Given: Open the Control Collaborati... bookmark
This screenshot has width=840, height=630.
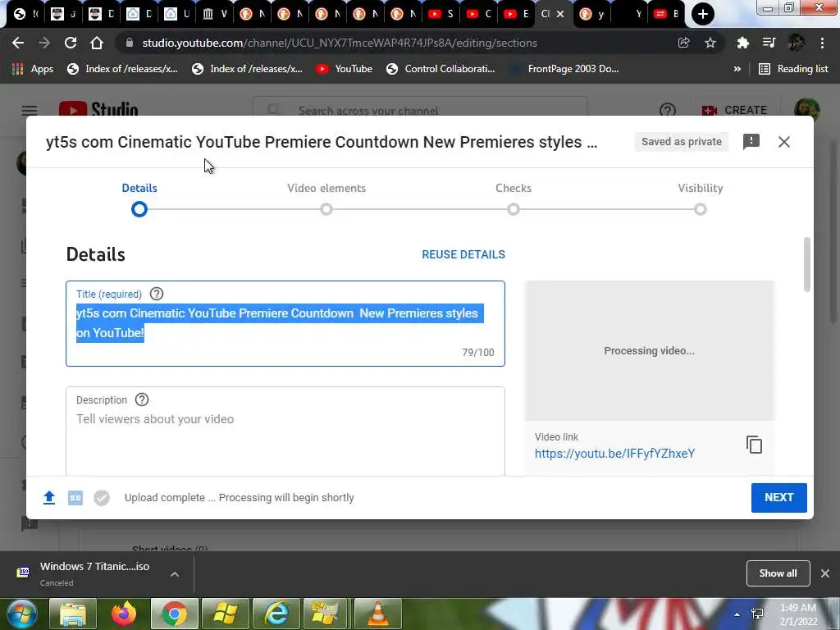Looking at the screenshot, I should [441, 69].
